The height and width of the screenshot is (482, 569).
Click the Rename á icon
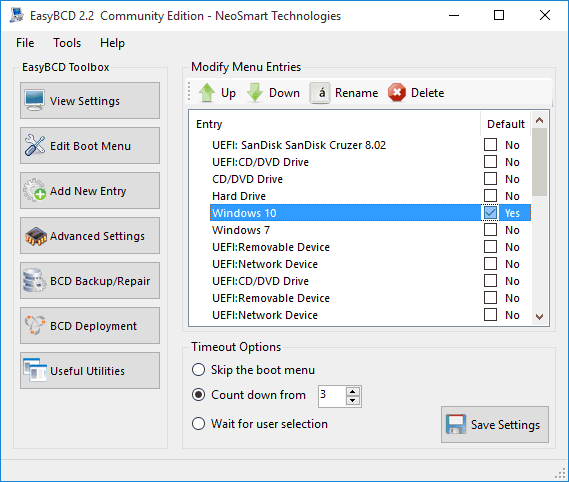point(320,93)
